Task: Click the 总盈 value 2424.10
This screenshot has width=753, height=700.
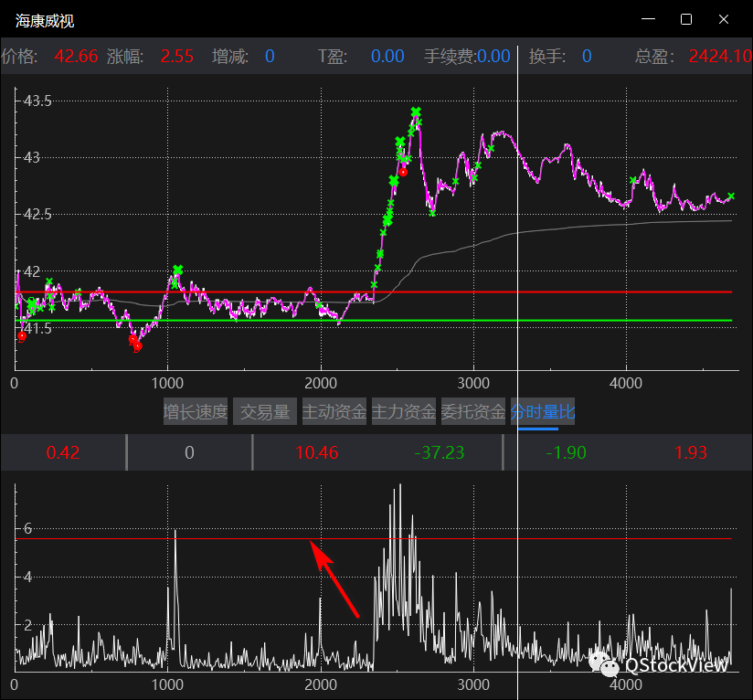Action: point(720,56)
